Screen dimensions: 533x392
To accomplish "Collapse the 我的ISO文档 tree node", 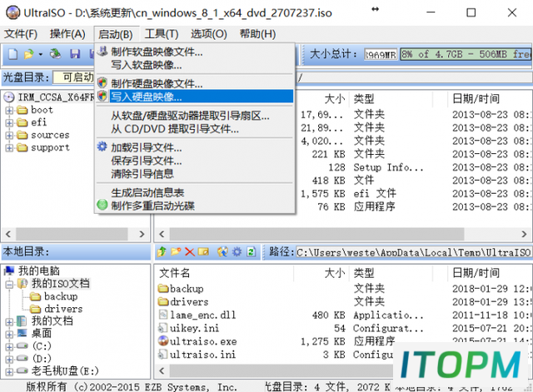I will 9,284.
